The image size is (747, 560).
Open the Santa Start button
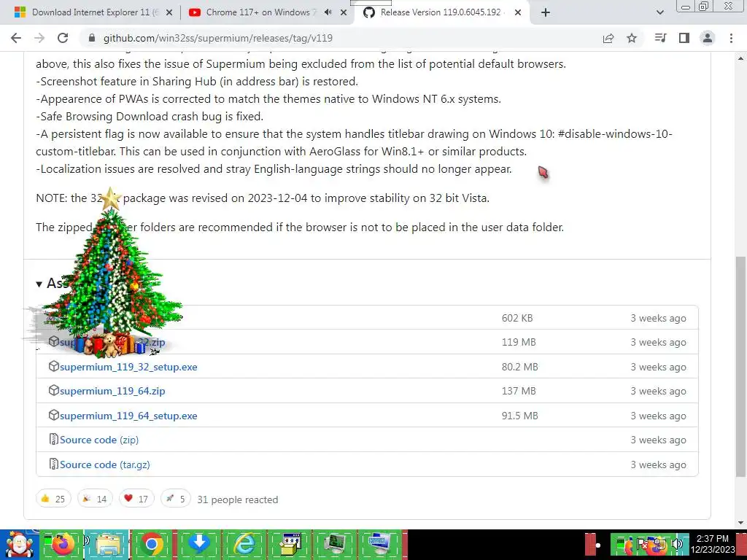pyautogui.click(x=18, y=545)
